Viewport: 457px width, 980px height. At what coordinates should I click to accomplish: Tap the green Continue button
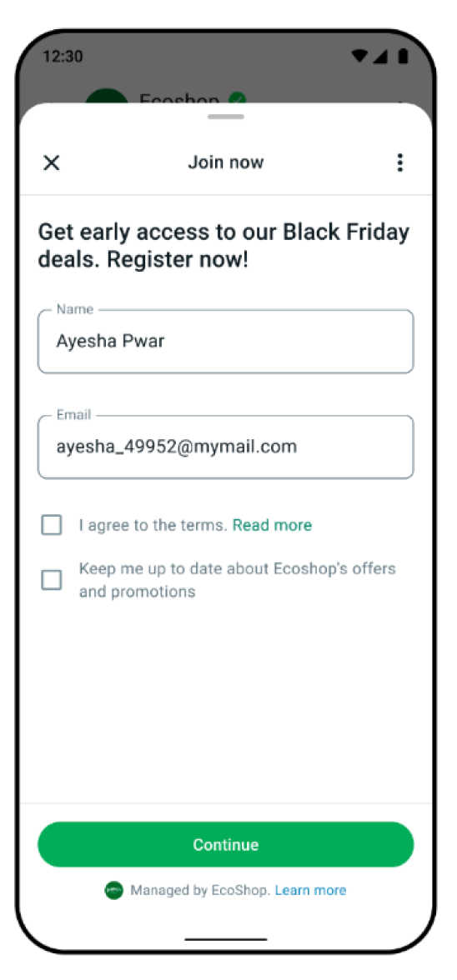(226, 844)
